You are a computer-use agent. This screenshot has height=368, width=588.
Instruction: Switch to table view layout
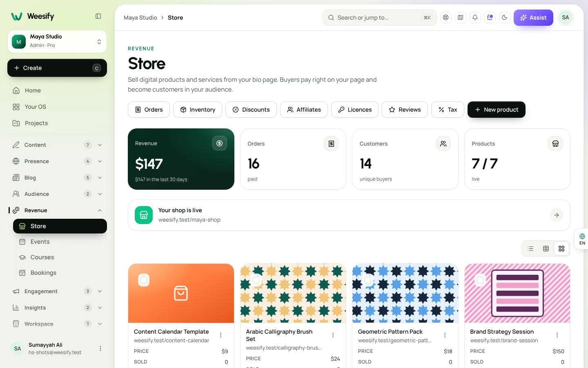546,249
